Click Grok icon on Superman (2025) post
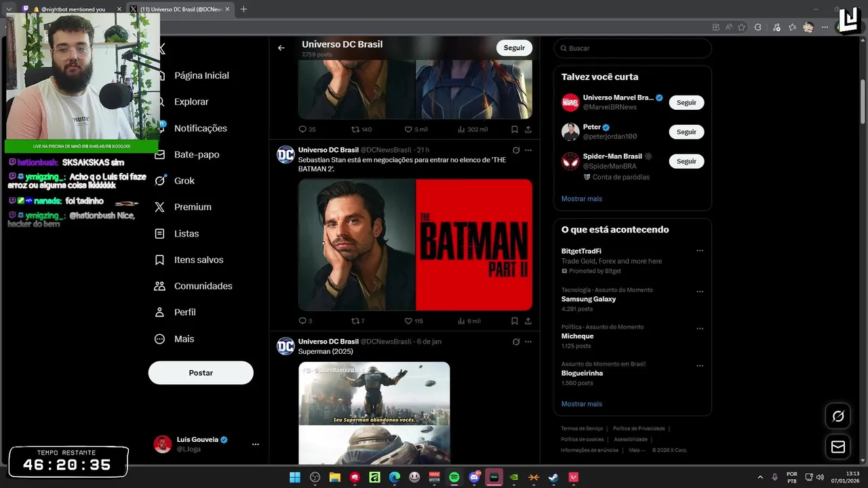 [516, 342]
